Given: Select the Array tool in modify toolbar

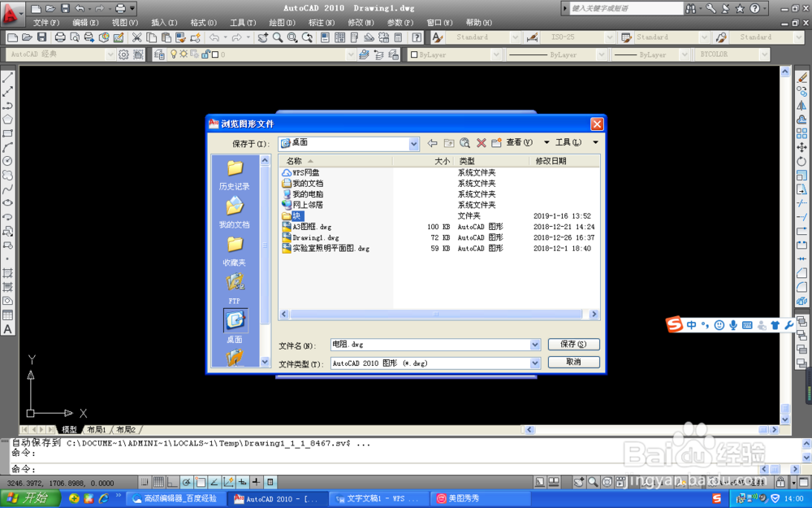Looking at the screenshot, I should tap(801, 134).
